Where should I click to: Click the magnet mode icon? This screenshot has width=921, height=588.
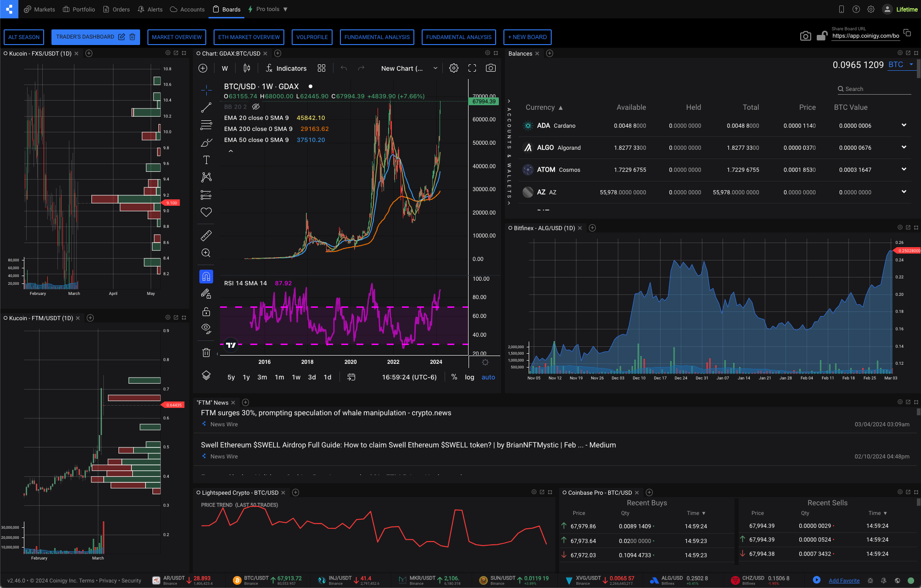click(206, 277)
